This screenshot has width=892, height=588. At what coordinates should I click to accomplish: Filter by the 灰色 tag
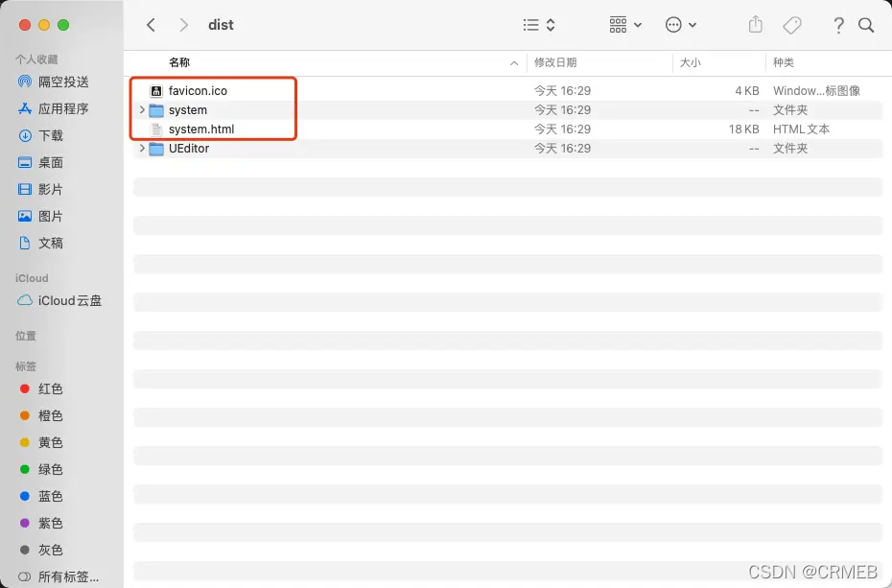click(x=41, y=550)
